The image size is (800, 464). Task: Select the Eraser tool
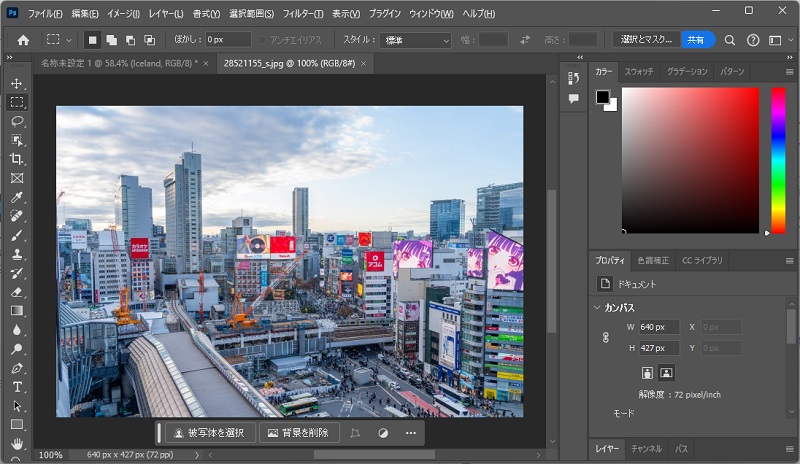tap(17, 292)
